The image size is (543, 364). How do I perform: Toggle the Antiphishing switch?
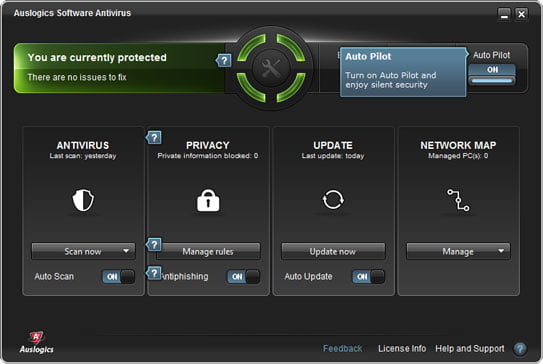(243, 277)
